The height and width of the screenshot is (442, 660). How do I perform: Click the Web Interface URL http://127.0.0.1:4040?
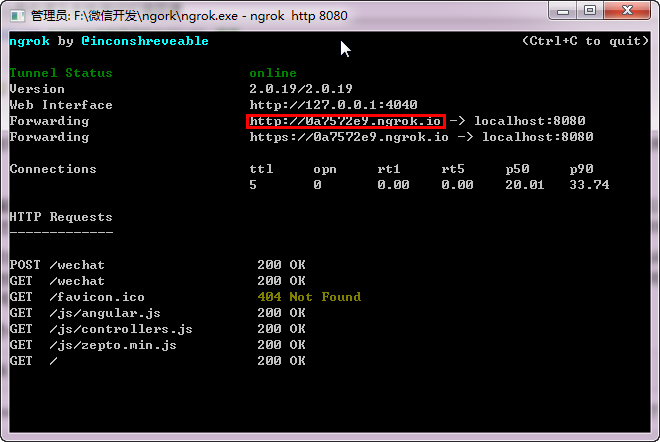[333, 104]
